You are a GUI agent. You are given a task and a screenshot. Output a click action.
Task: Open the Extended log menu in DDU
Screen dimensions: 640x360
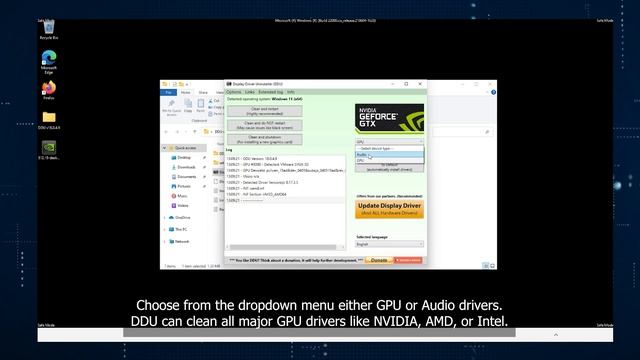(x=271, y=92)
